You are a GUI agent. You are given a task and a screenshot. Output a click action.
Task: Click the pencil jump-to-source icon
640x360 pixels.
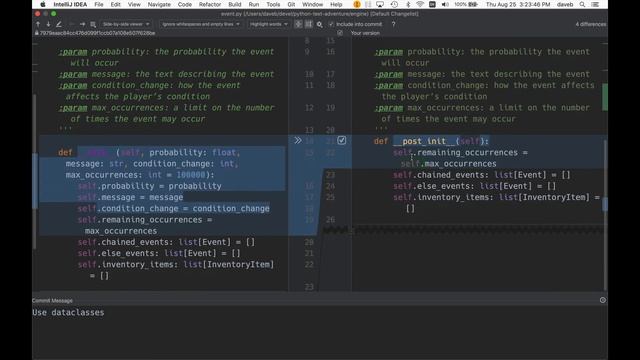pyautogui.click(x=59, y=24)
